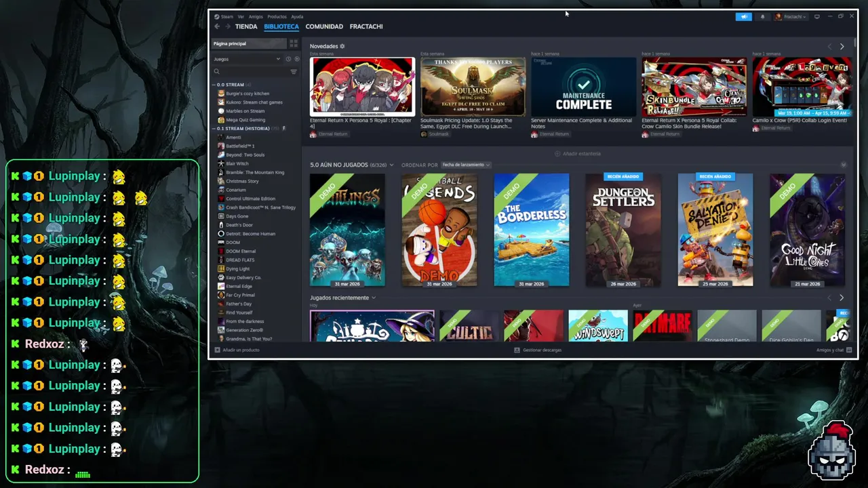Screen dimensions: 868x488
Task: Click the plus icon for Añadir un producto
Action: click(x=218, y=350)
